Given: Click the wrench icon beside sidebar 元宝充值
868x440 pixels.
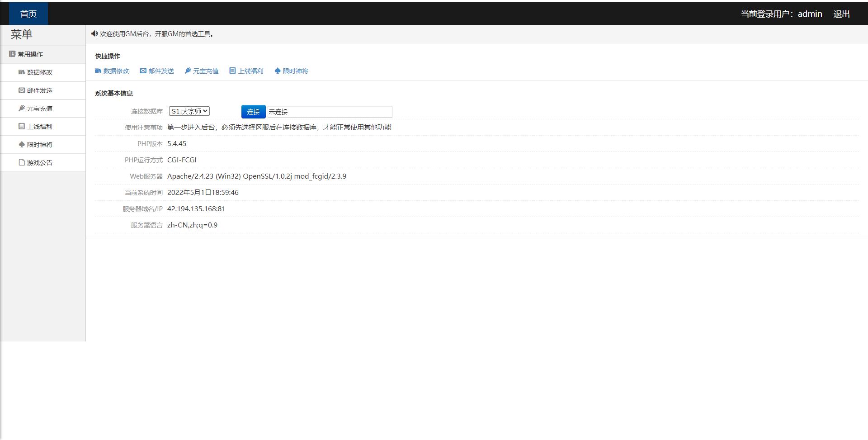Looking at the screenshot, I should click(22, 108).
